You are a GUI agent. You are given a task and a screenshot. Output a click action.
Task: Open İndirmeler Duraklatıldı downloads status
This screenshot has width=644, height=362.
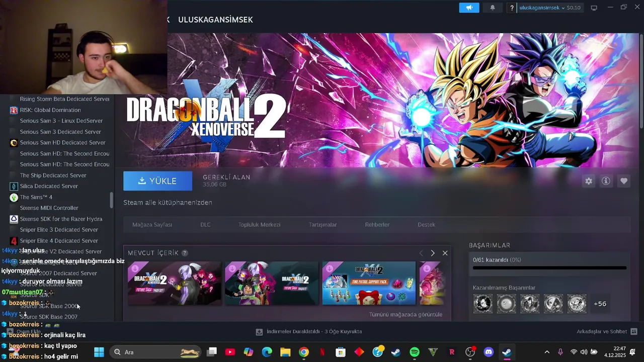tap(309, 331)
